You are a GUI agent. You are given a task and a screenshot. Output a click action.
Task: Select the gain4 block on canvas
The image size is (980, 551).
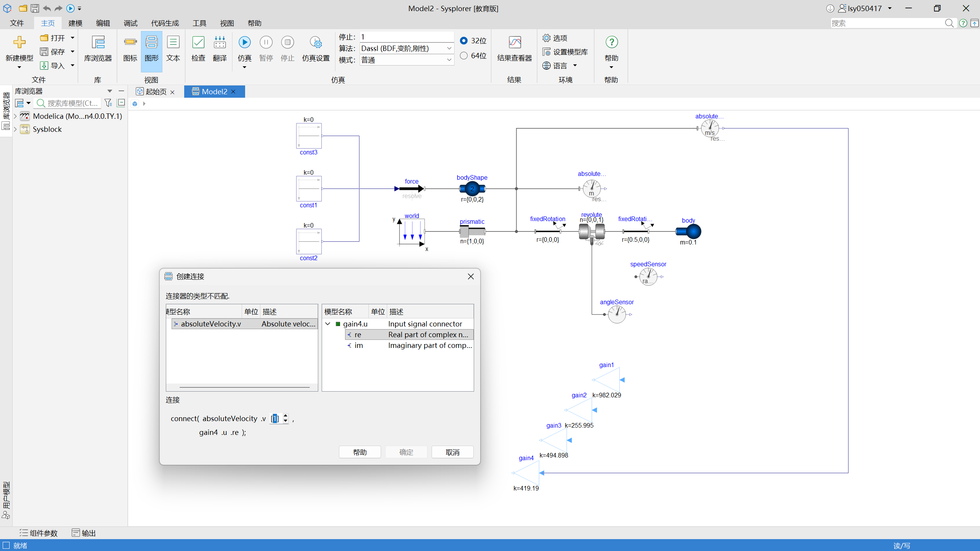coord(526,473)
